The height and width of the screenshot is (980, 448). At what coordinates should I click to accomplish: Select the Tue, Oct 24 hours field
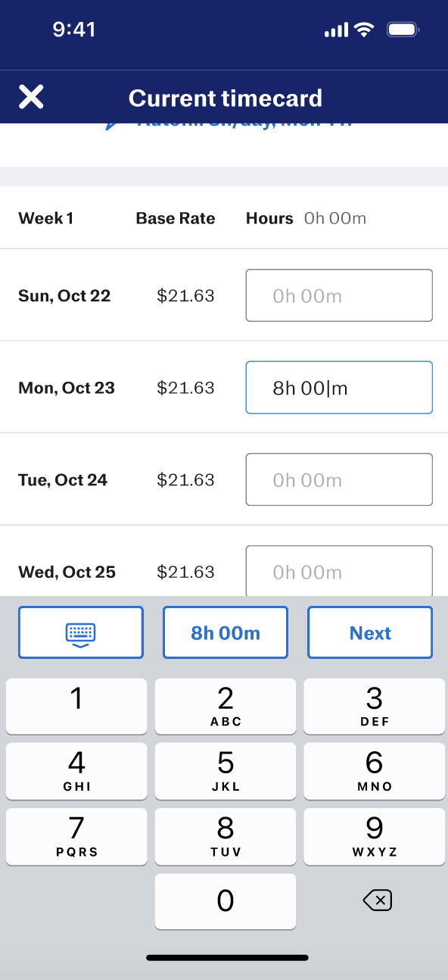(x=339, y=479)
